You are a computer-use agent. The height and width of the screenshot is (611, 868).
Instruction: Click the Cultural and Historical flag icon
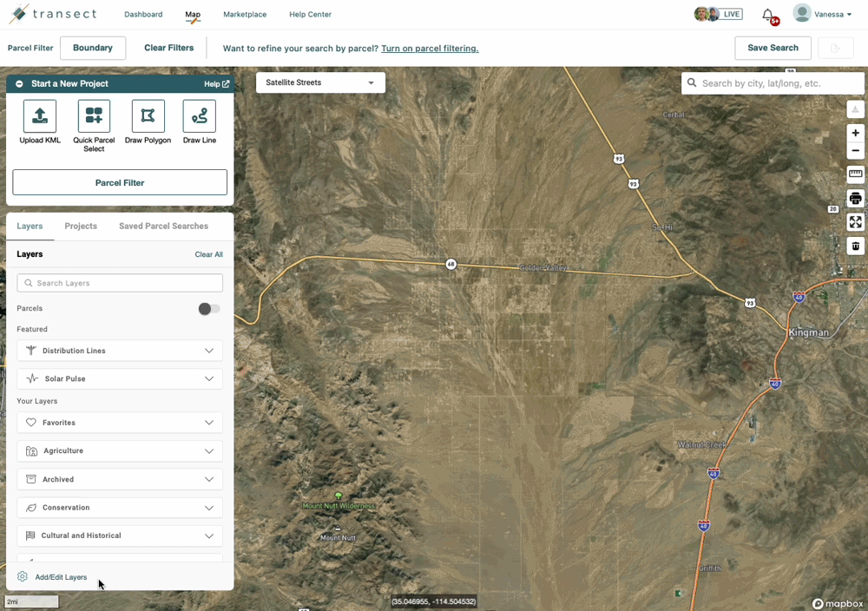click(30, 535)
